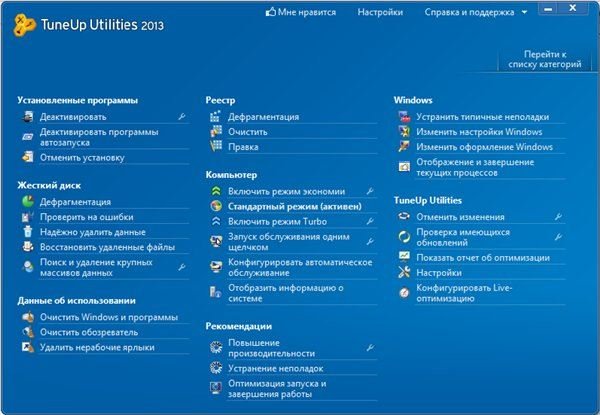The height and width of the screenshot is (415, 600).
Task: Open wrench settings for Включить режим Turbo
Action: [x=370, y=221]
